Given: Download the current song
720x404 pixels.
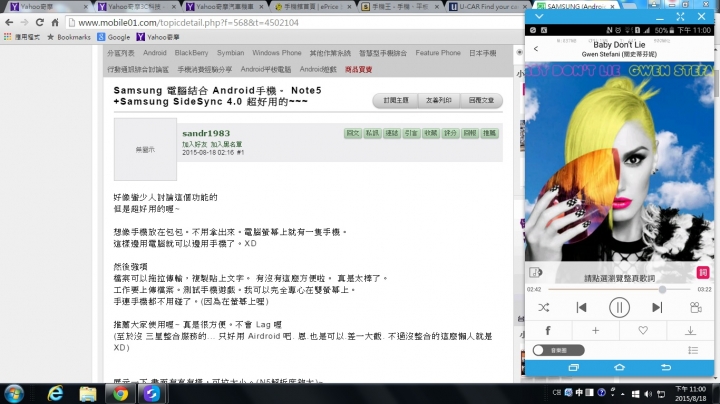Looking at the screenshot, I should click(x=690, y=330).
